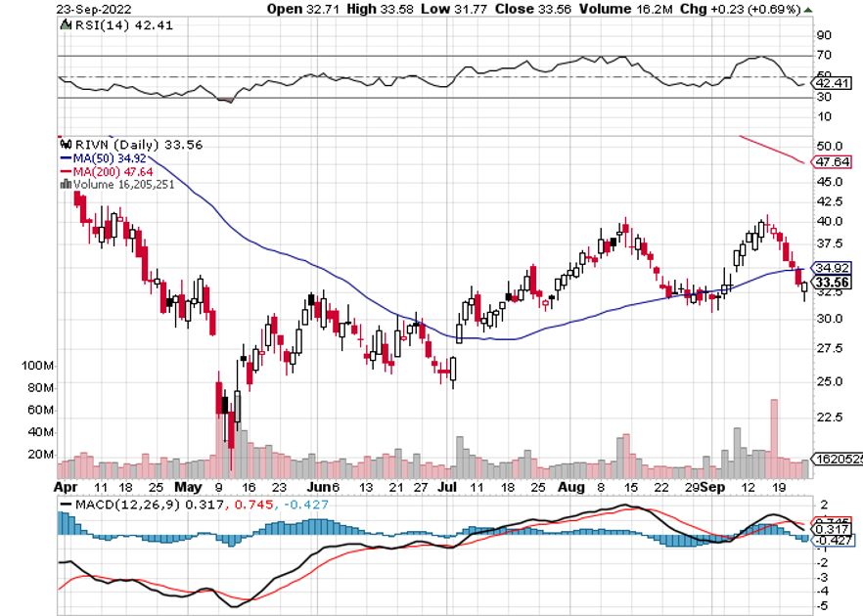Click the 34.92 MA(50) price tag

point(831,267)
